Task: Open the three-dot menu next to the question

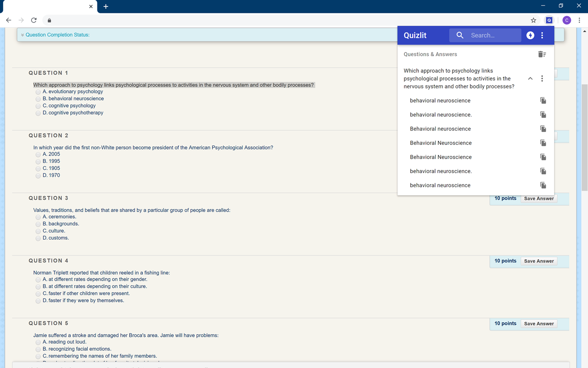Action: tap(542, 79)
